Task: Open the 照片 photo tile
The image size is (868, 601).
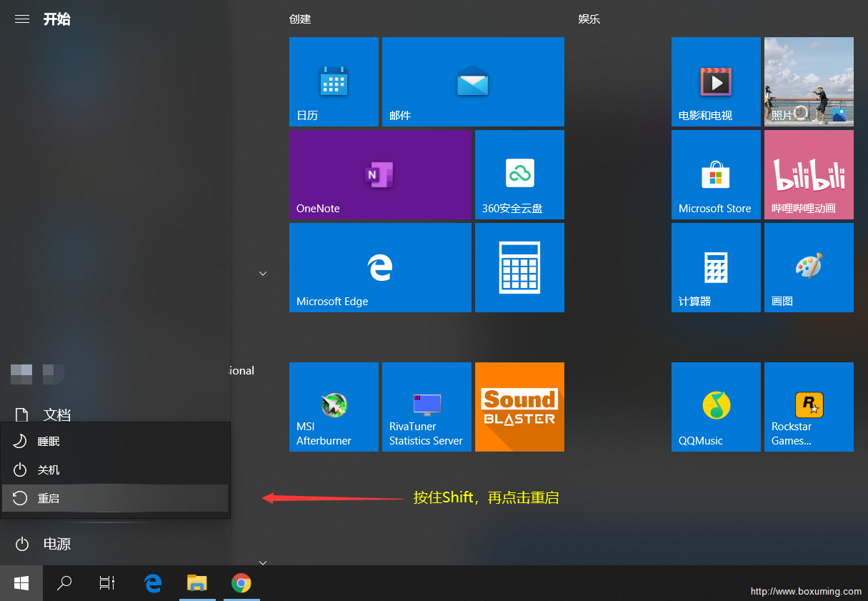Action: 809,81
